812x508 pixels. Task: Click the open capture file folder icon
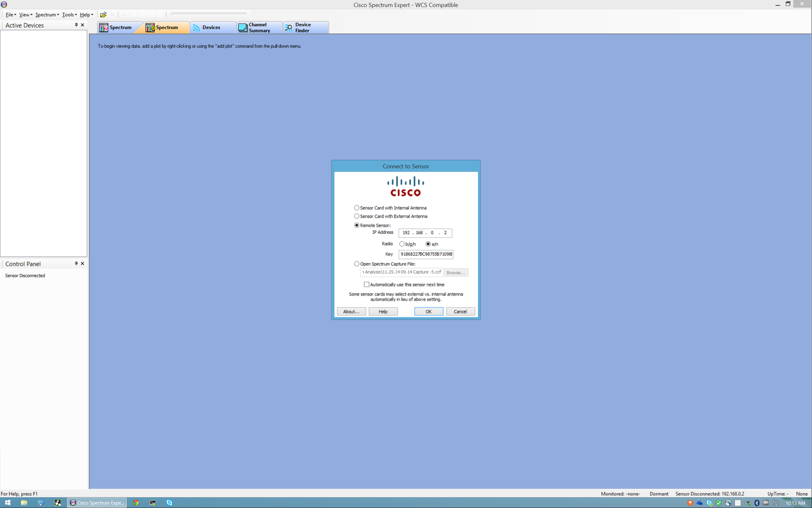pyautogui.click(x=103, y=15)
